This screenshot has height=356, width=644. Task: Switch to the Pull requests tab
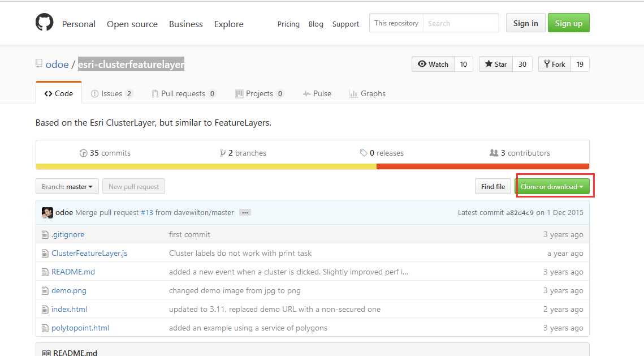(184, 93)
